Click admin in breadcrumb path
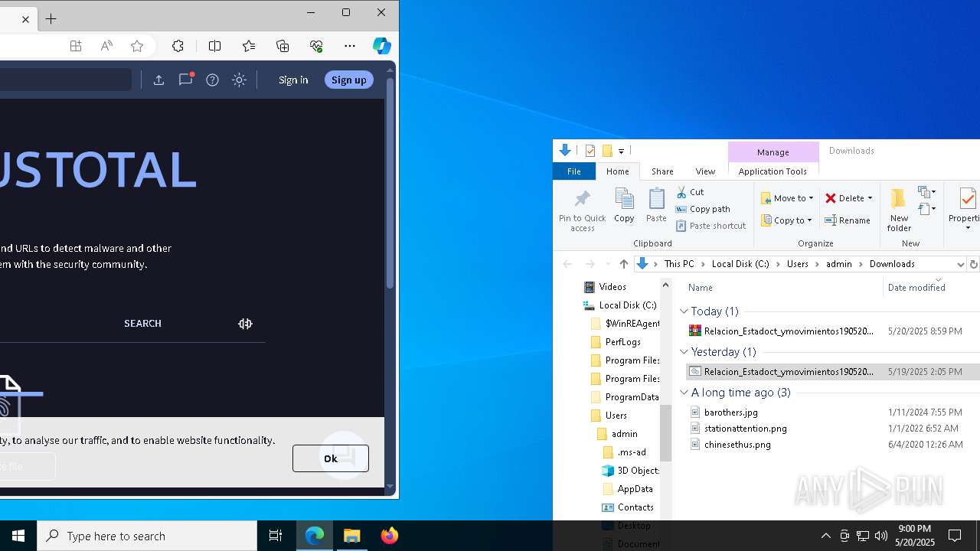980x551 pixels. coord(838,264)
